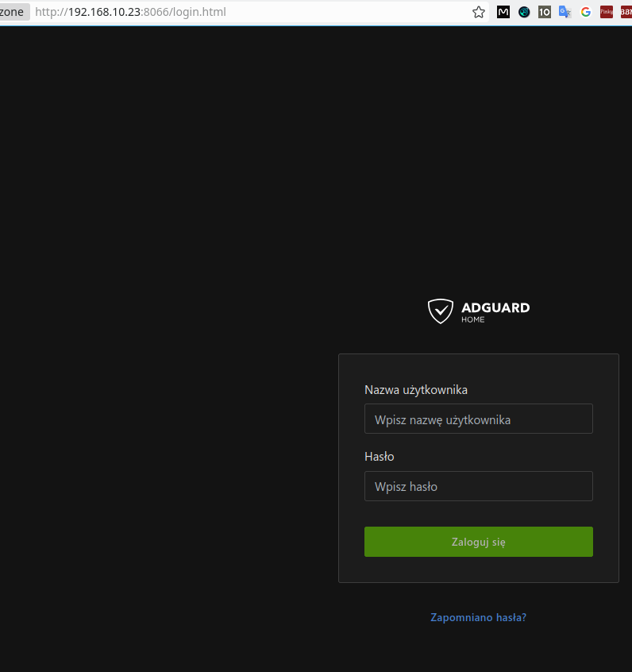Open the black M extension icon
The height and width of the screenshot is (672, 632).
[503, 12]
